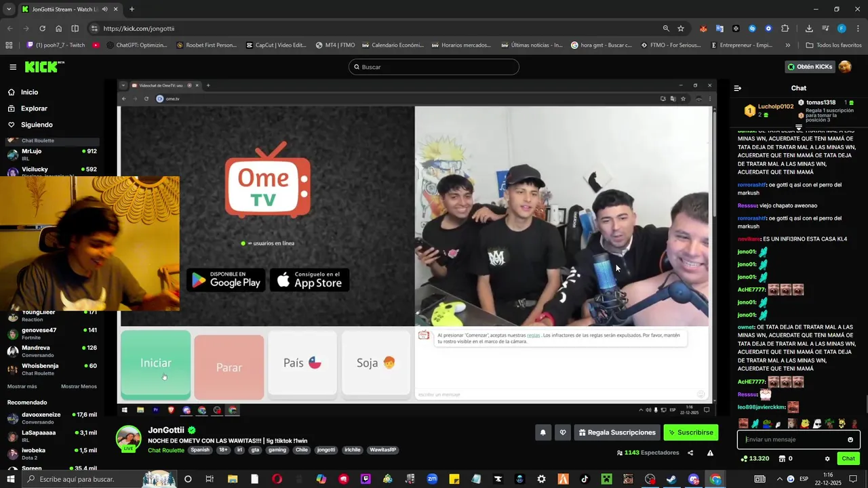This screenshot has height=488, width=868.
Task: Open Minecraft icon in Windows taskbar
Action: click(606, 479)
